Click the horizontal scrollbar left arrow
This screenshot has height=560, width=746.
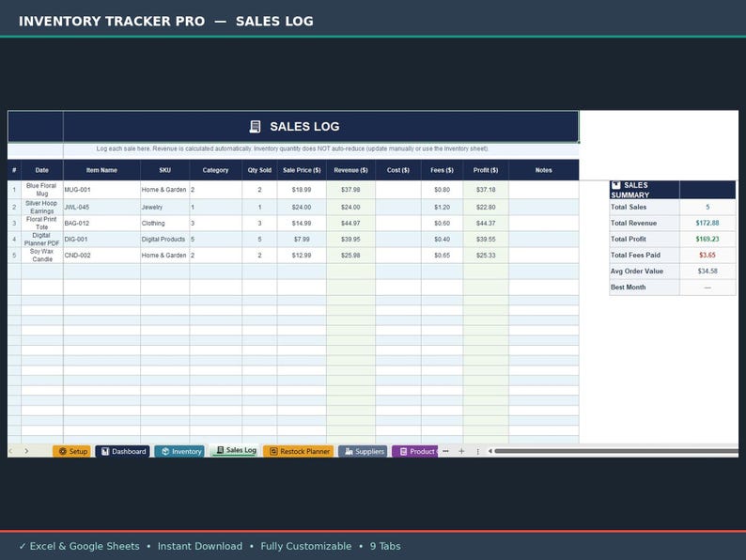(x=490, y=451)
